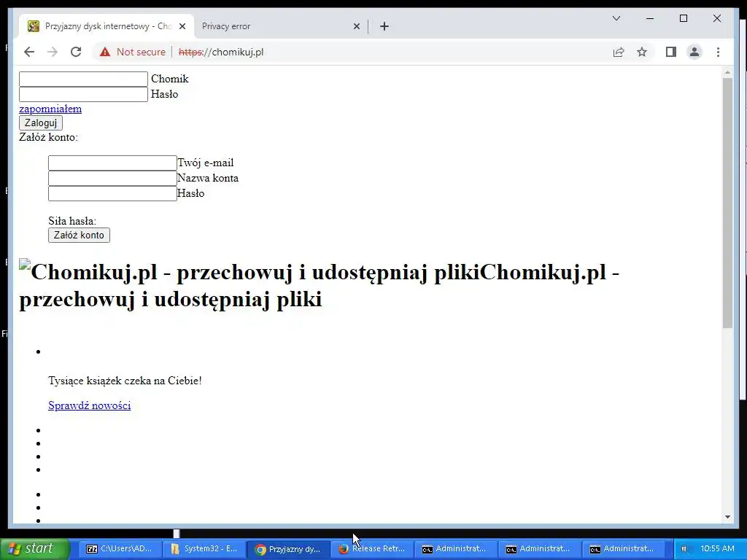Click the page vertical scrollbar thumb
Image resolution: width=747 pixels, height=560 pixels.
(x=727, y=203)
